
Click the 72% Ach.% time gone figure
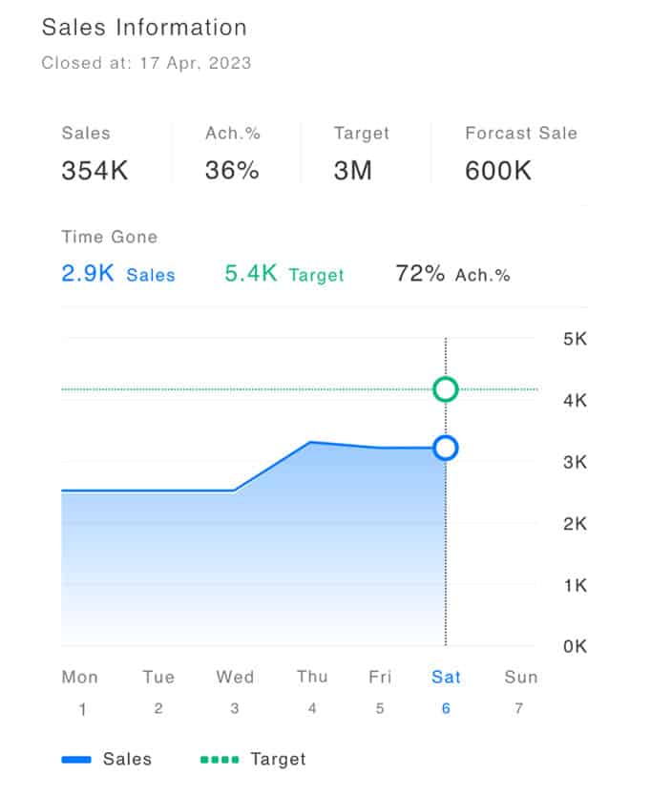(x=420, y=274)
